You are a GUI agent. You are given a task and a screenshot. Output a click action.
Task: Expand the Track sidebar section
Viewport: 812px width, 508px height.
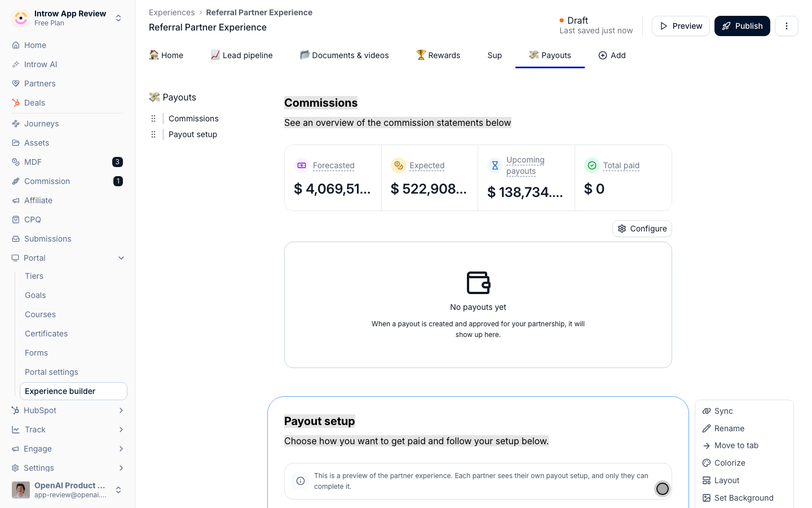pos(121,430)
